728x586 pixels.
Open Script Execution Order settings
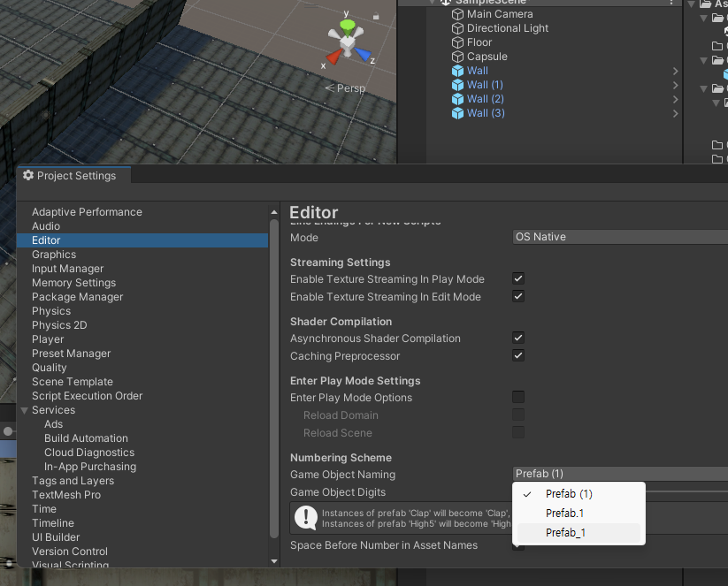(x=87, y=396)
